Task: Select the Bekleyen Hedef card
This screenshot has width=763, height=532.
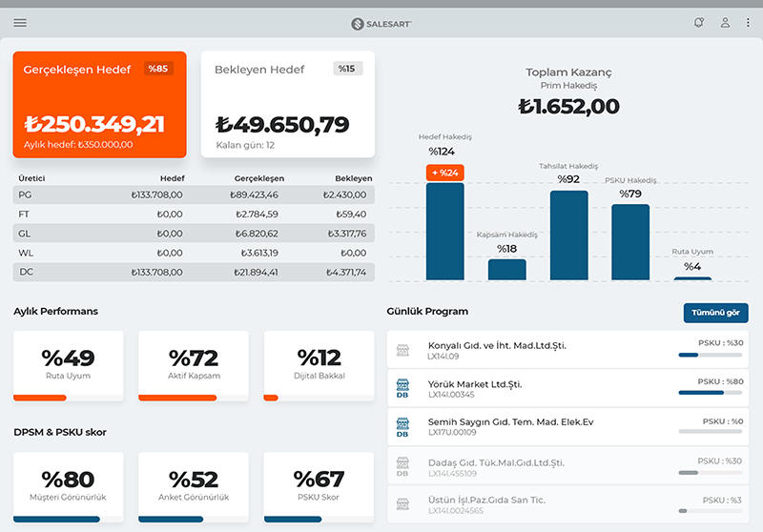Action: pos(287,104)
